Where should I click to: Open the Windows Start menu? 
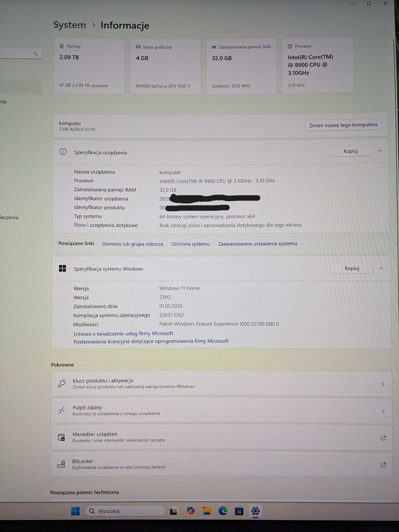click(x=75, y=511)
